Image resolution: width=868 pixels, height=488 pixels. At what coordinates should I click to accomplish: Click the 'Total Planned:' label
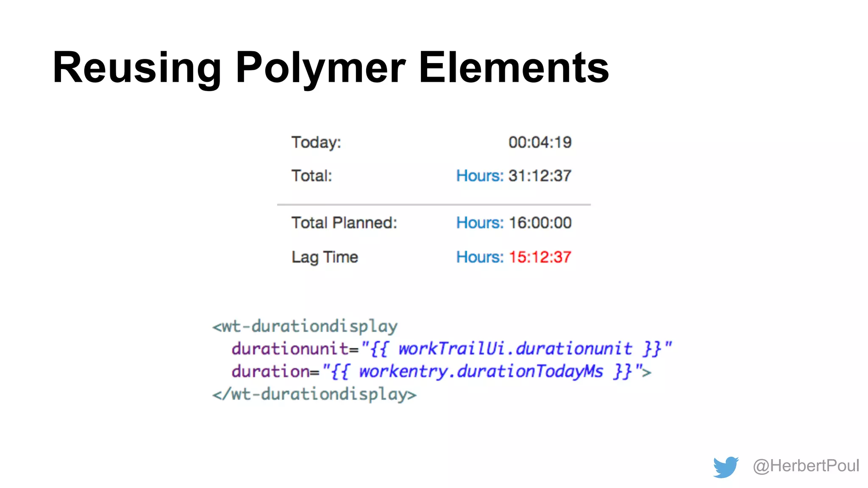pyautogui.click(x=344, y=223)
